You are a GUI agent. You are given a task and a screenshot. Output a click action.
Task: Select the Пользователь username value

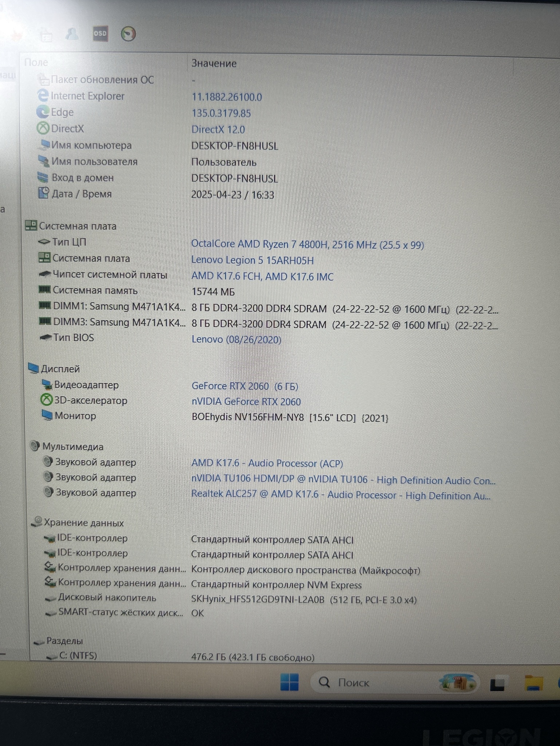pos(224,162)
